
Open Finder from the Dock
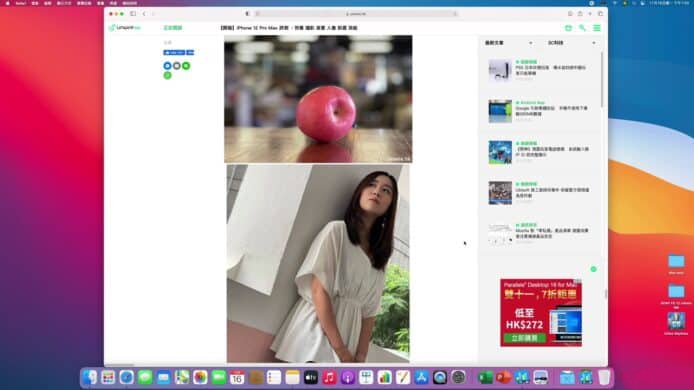[90, 378]
